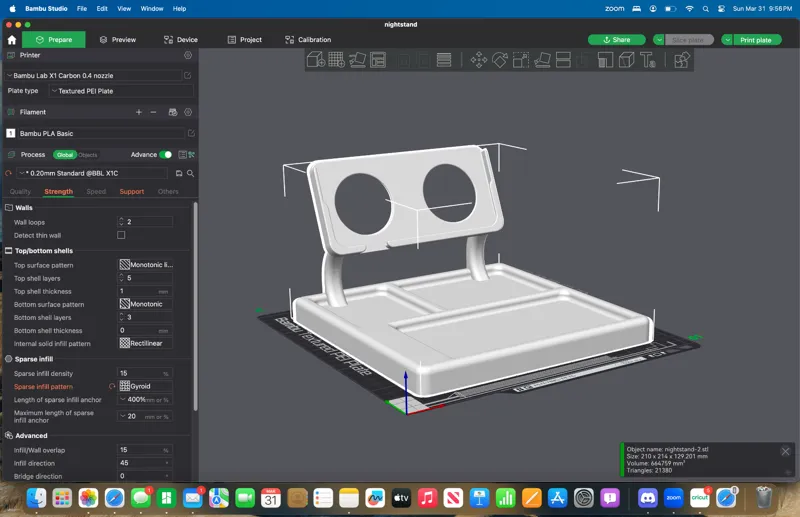
Task: Open the Calibration tab
Action: coord(308,40)
